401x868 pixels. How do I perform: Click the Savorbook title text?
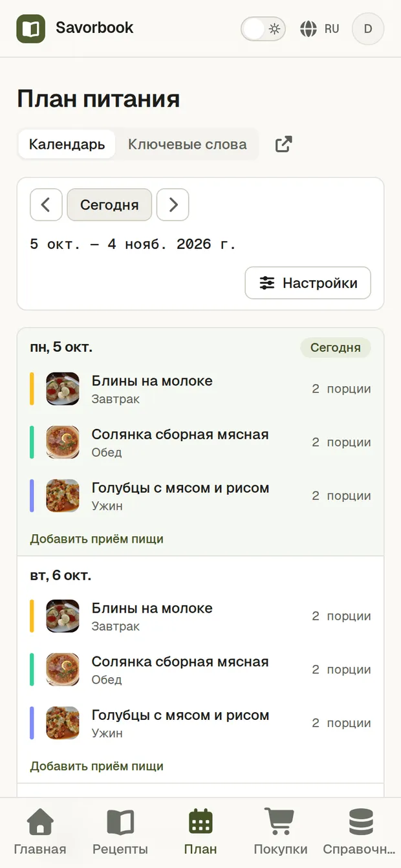pyautogui.click(x=94, y=28)
